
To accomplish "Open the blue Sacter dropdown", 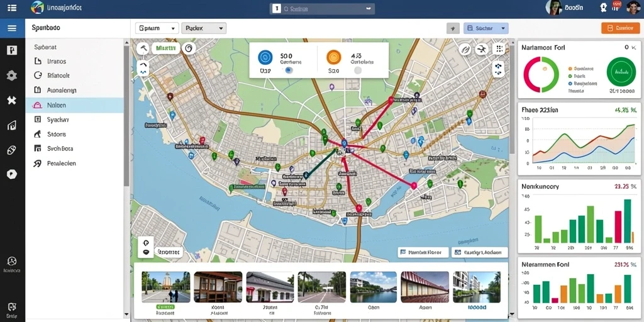I will 486,28.
